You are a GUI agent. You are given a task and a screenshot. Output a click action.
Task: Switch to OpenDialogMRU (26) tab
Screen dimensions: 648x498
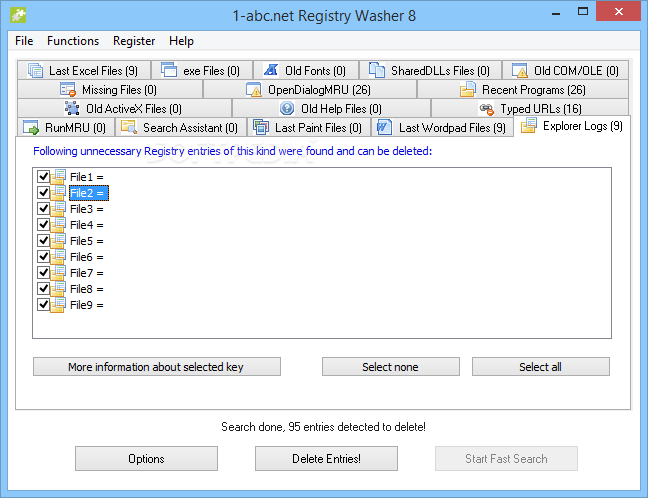coord(310,89)
